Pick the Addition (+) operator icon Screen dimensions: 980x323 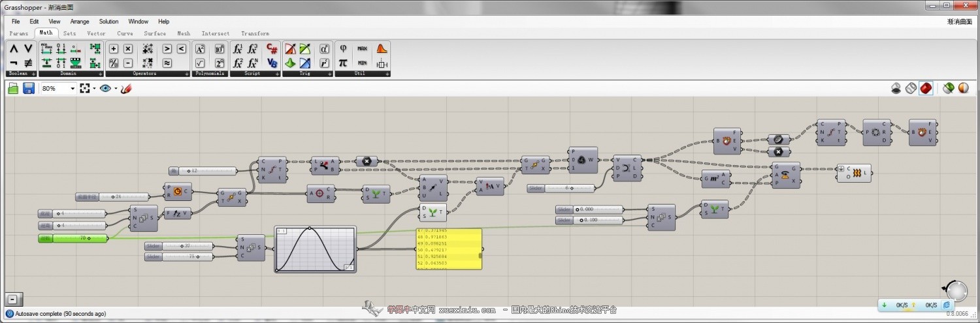tap(113, 48)
